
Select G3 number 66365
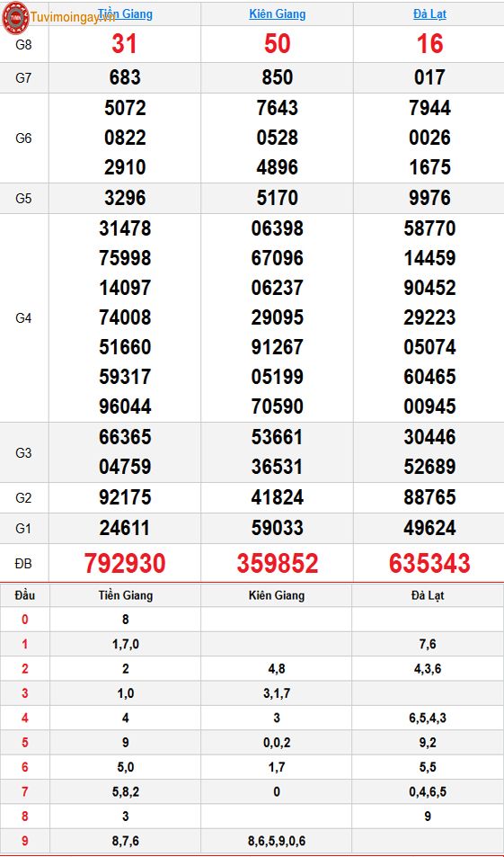pyautogui.click(x=125, y=437)
